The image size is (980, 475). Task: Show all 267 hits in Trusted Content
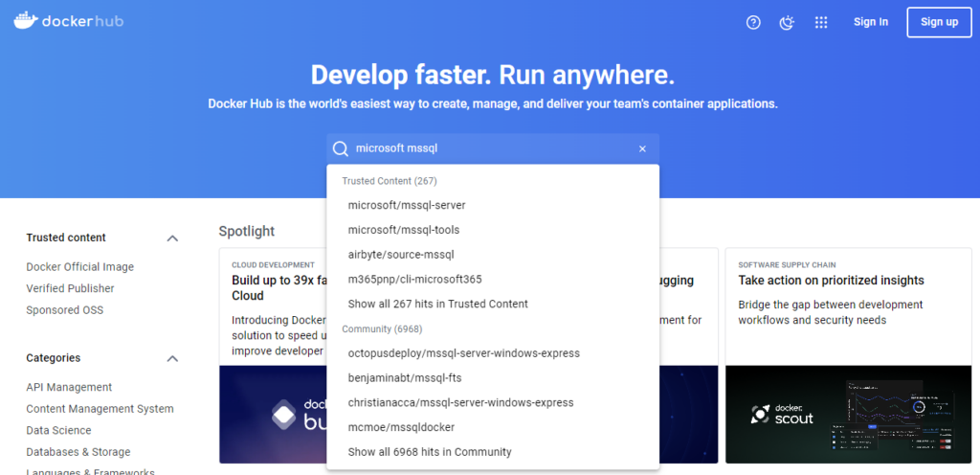(x=438, y=305)
